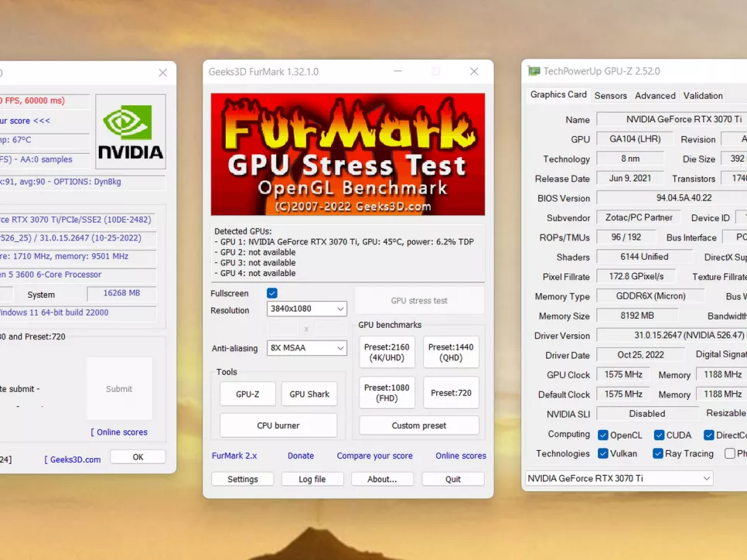Click the NVIDIA logo in the score window
Viewport: 747px width, 560px height.
(x=131, y=131)
